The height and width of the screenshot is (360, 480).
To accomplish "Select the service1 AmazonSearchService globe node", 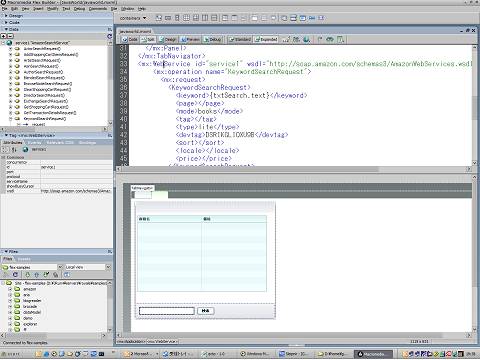I will tap(9, 43).
